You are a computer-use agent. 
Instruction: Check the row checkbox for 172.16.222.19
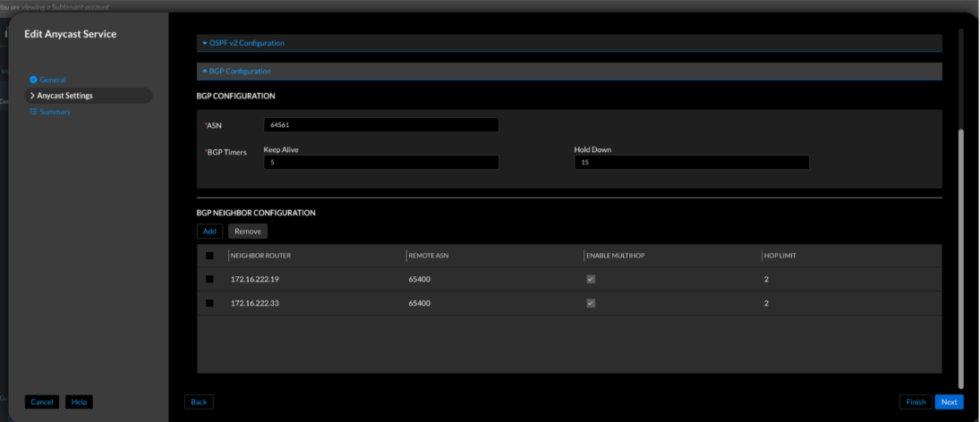click(x=209, y=279)
